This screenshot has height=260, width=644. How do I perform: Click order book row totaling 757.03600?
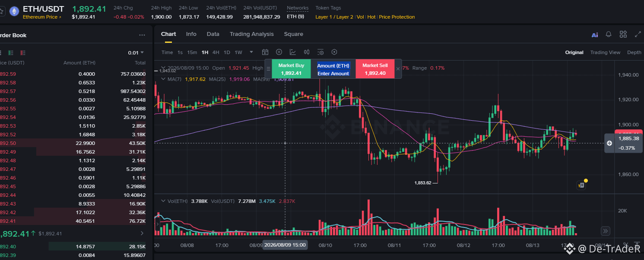[73, 74]
